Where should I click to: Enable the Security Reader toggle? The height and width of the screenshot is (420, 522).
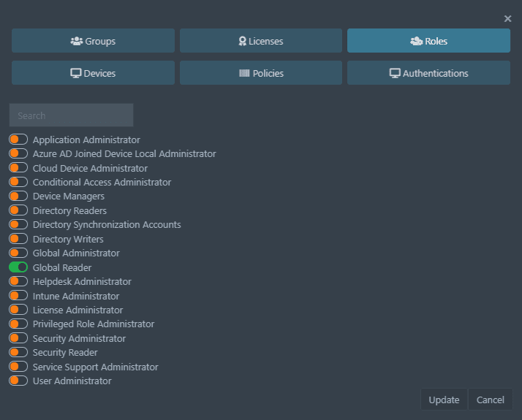[18, 352]
